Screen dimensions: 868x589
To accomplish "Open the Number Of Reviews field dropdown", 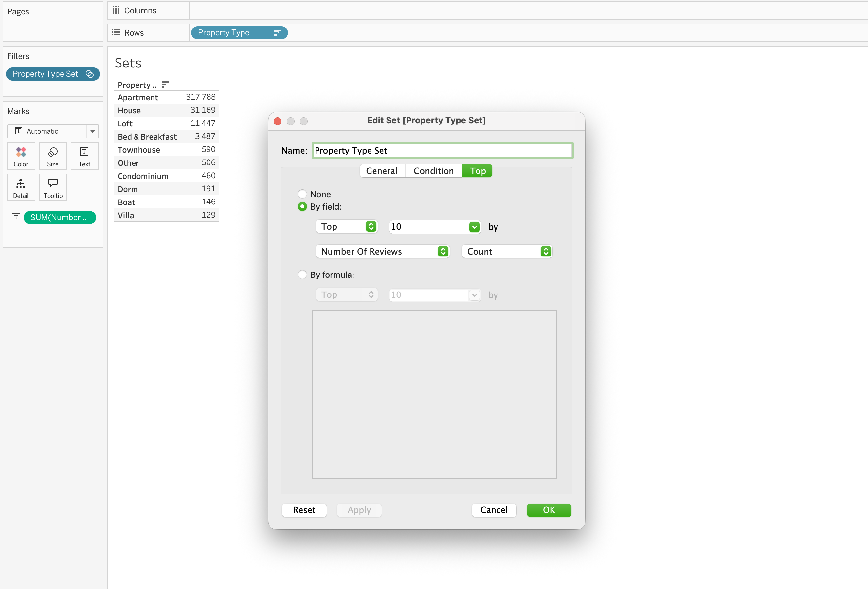I will pyautogui.click(x=383, y=252).
